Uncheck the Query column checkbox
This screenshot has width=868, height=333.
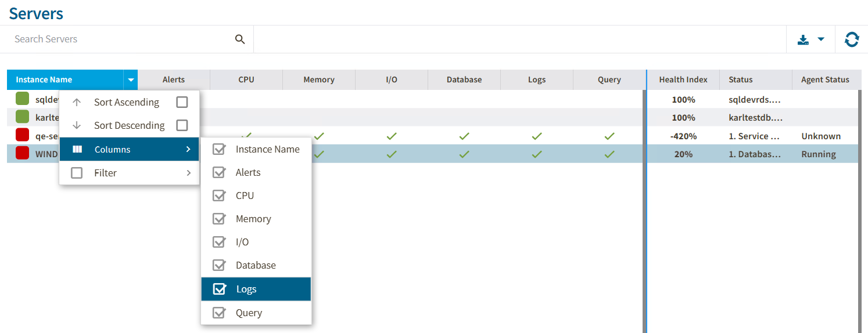coord(219,313)
